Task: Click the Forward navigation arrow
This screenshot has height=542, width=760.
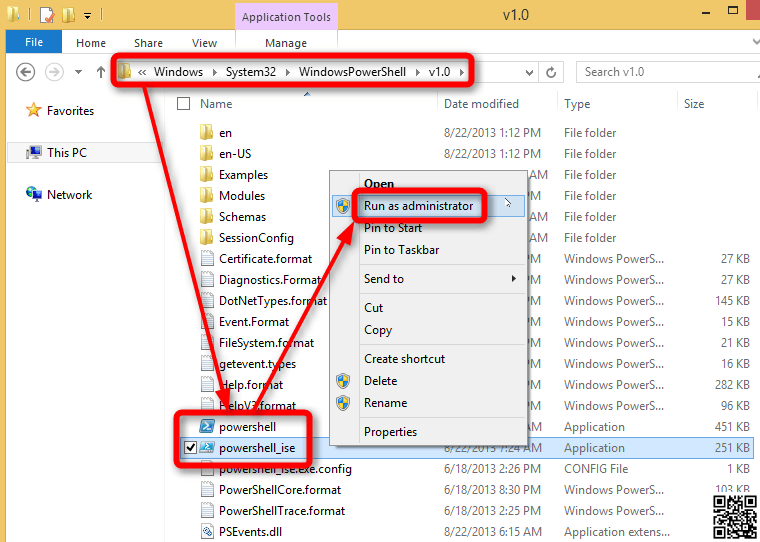Action: 54,72
